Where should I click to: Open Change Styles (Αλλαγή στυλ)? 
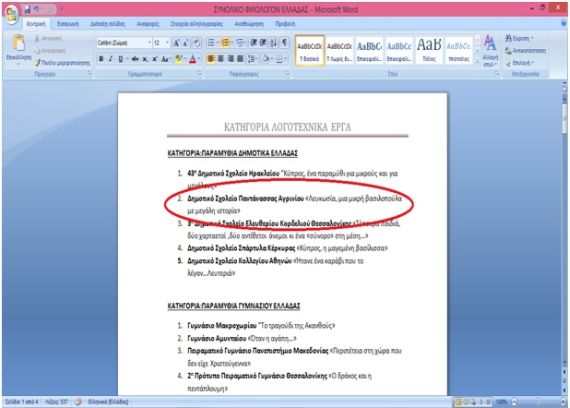tap(490, 51)
